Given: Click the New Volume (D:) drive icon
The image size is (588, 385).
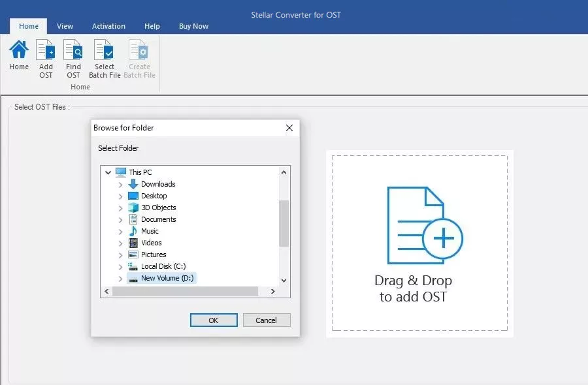Looking at the screenshot, I should tap(133, 279).
